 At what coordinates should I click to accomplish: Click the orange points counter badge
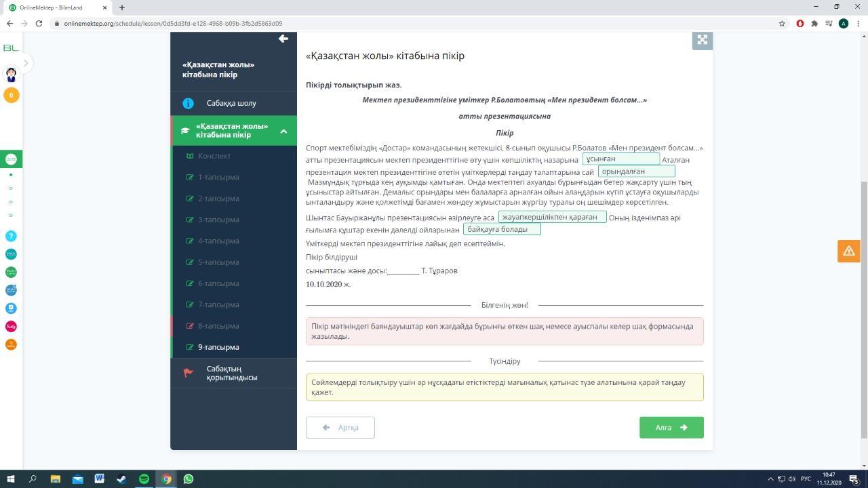11,96
